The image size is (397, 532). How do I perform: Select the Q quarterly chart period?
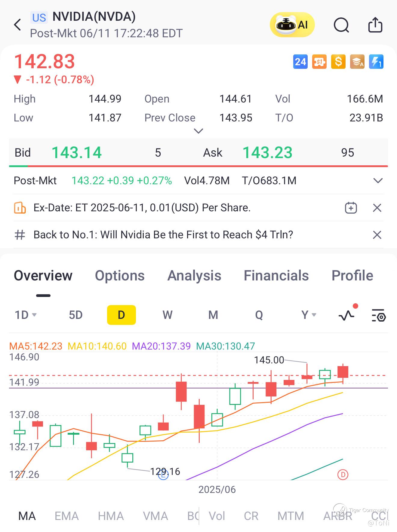click(x=259, y=315)
